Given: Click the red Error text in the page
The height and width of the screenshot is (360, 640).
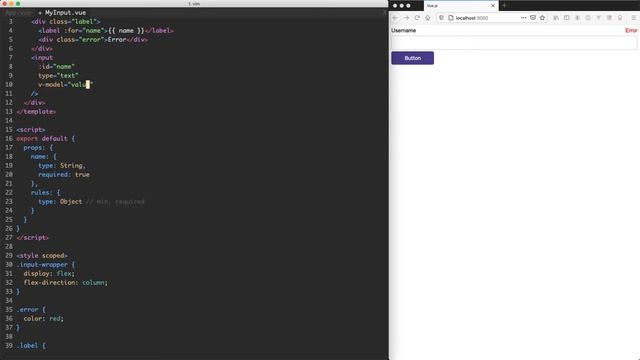Looking at the screenshot, I should (631, 31).
